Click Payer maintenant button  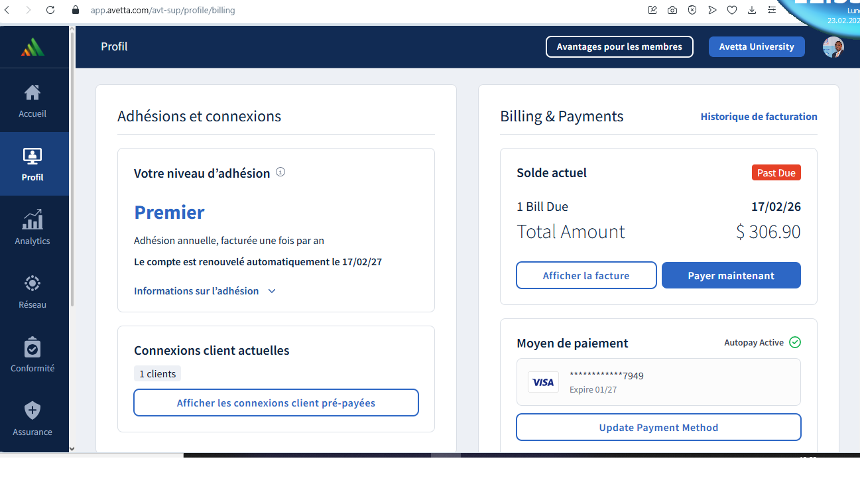[731, 276]
